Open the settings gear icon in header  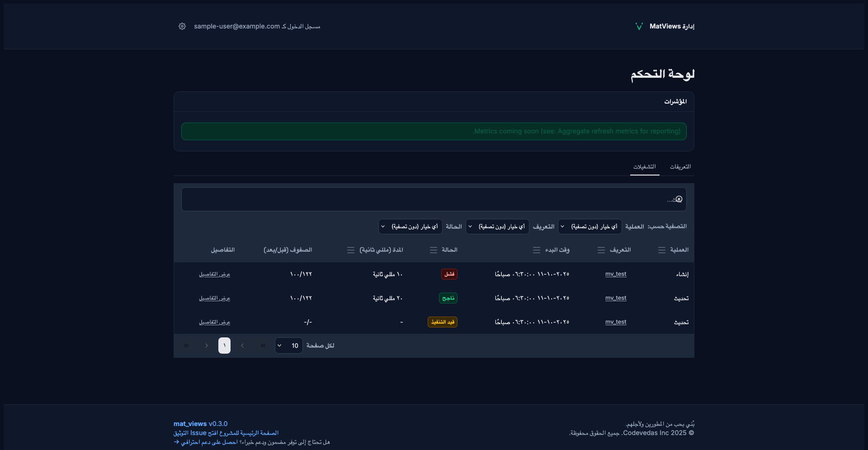point(182,26)
